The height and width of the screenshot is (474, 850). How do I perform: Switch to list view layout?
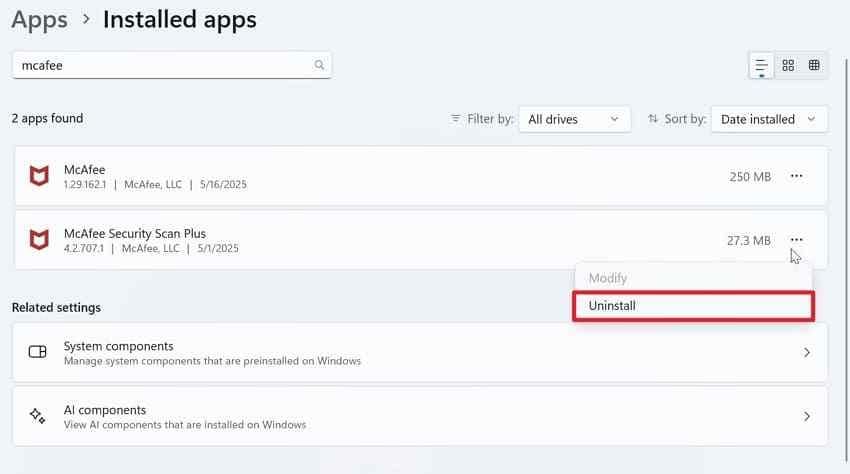click(x=761, y=66)
